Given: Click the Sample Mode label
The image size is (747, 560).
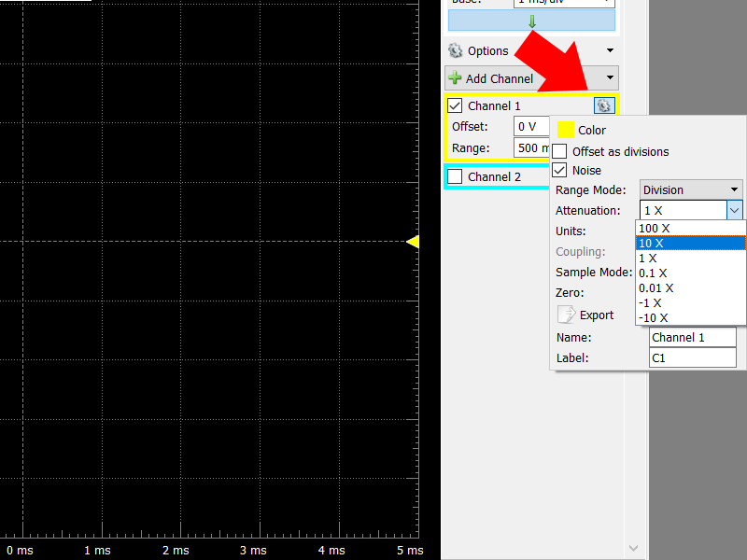Looking at the screenshot, I should coord(594,272).
